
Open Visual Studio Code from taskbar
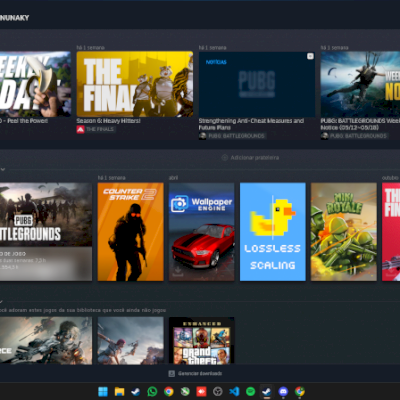click(x=234, y=391)
